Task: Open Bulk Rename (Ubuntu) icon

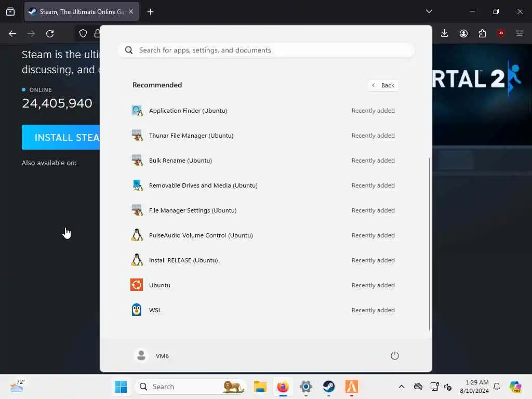Action: [x=137, y=161]
